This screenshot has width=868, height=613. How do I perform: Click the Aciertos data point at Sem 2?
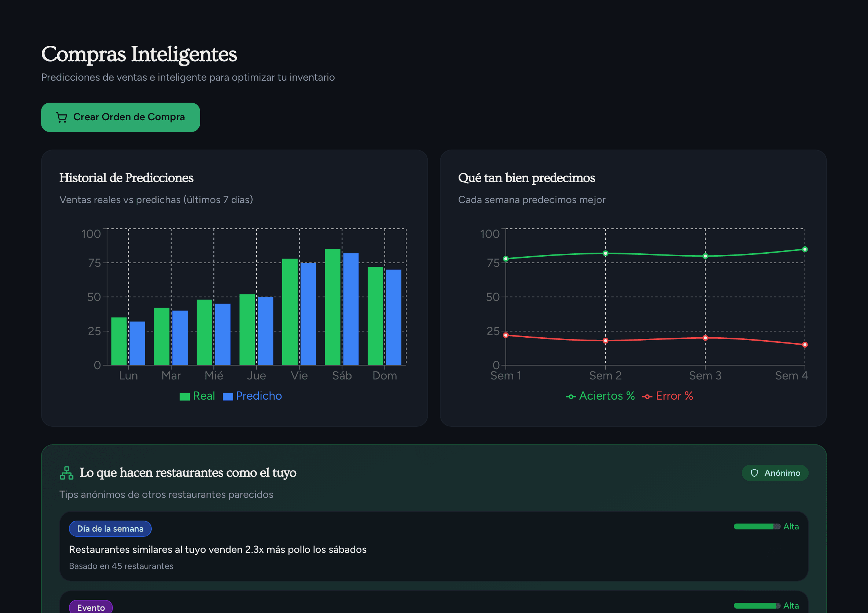pos(606,253)
